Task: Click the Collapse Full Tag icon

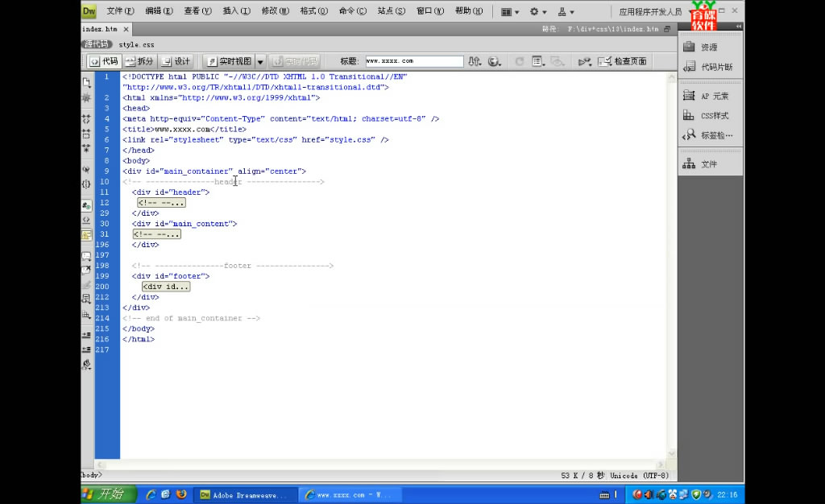Action: pos(87,119)
